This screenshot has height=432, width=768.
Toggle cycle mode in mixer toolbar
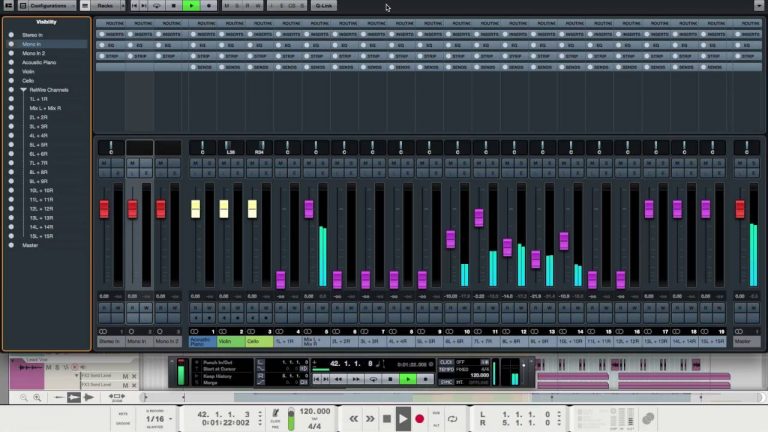pyautogui.click(x=157, y=6)
